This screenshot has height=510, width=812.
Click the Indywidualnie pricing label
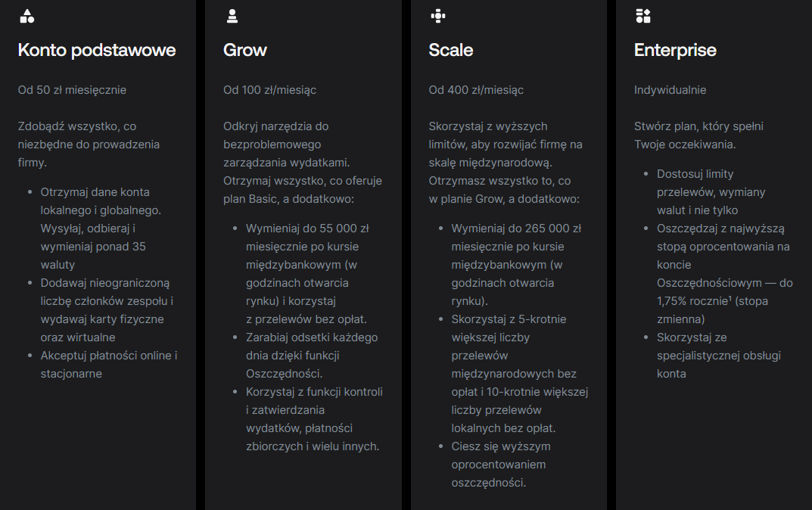pos(670,90)
